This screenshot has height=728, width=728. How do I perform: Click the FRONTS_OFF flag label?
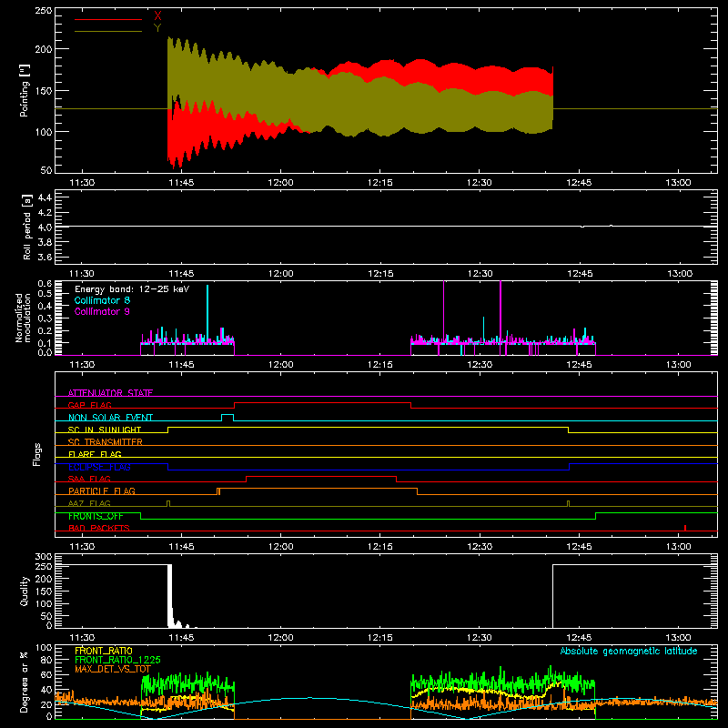(x=96, y=516)
